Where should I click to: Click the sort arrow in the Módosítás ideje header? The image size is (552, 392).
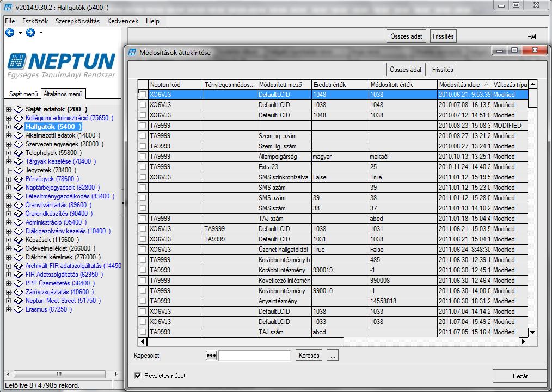487,84
